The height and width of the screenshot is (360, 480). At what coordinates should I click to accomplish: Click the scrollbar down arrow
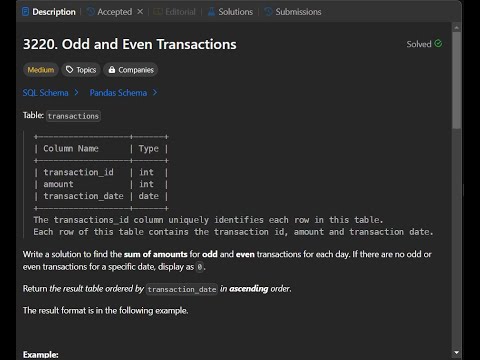(457, 352)
